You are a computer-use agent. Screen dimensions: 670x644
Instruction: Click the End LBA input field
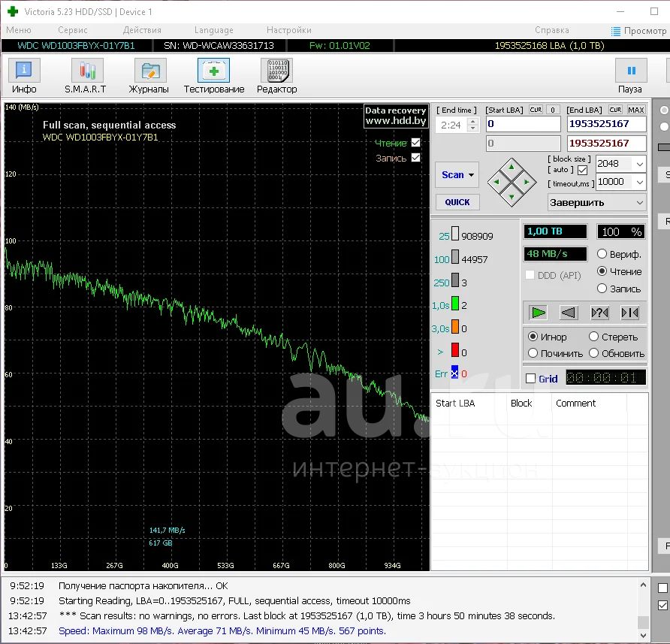(x=606, y=124)
